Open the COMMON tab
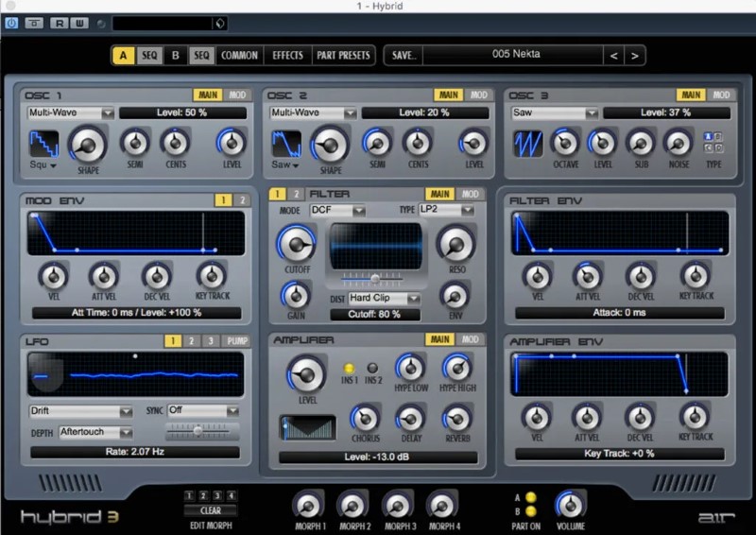 [x=239, y=56]
